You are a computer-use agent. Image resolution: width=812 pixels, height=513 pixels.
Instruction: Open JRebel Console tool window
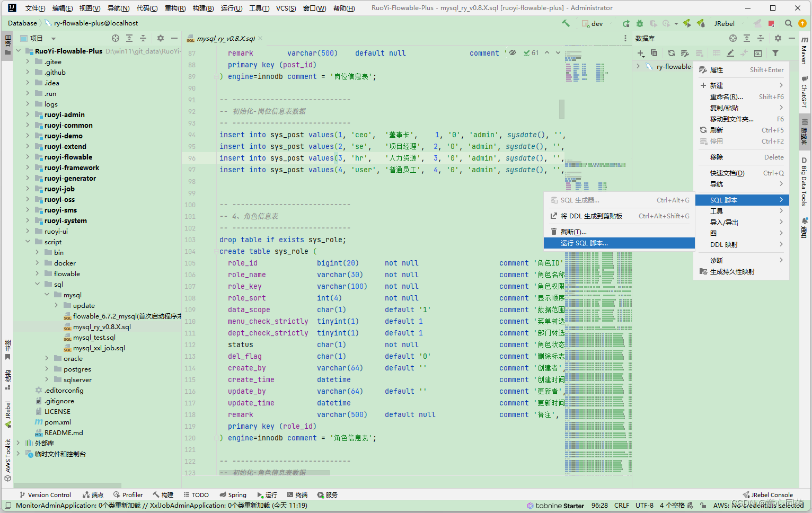(x=768, y=495)
